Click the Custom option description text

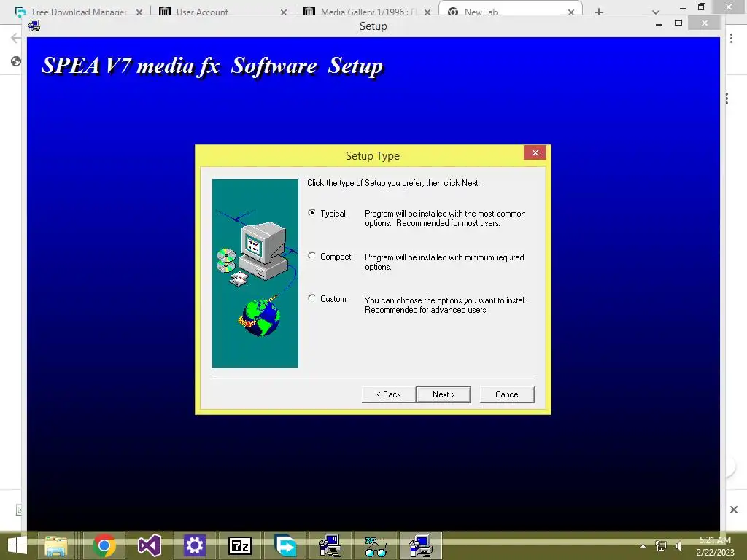pos(446,305)
